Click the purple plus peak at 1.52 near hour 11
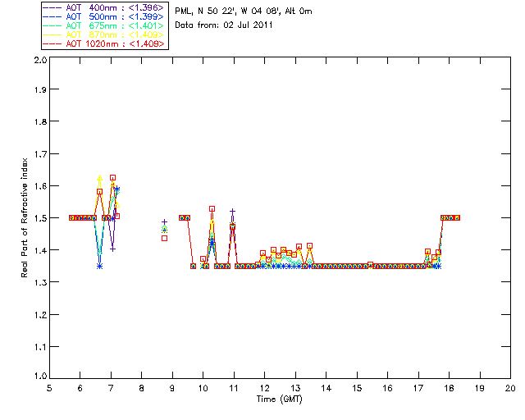Viewport: 525px width, 420px height. 233,212
